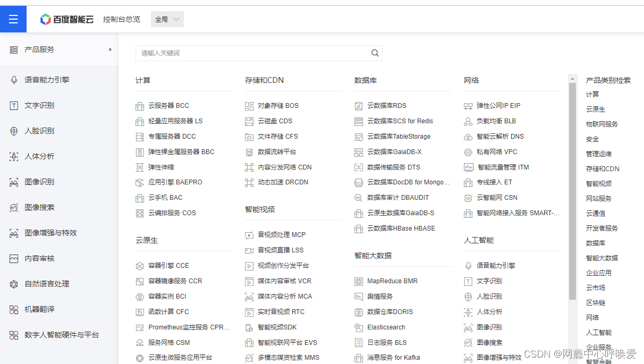
Task: Click the 图像搜索 icon in sidebar
Action: [x=14, y=207]
